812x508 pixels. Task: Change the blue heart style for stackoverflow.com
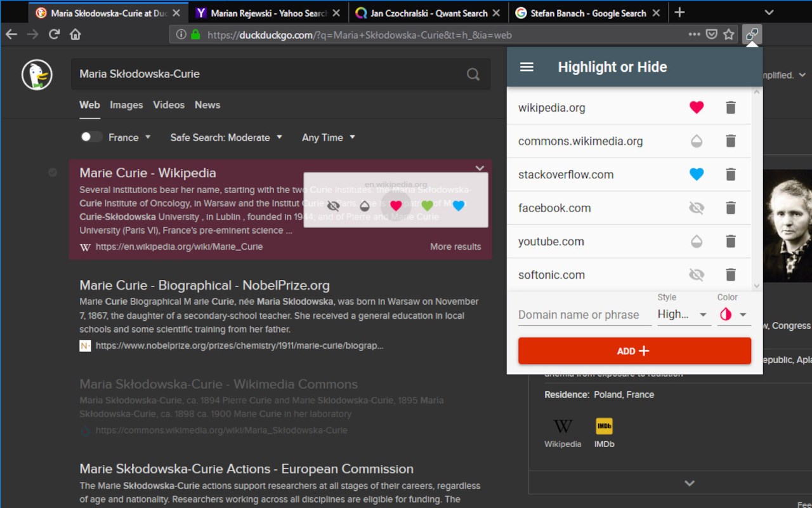tap(697, 174)
